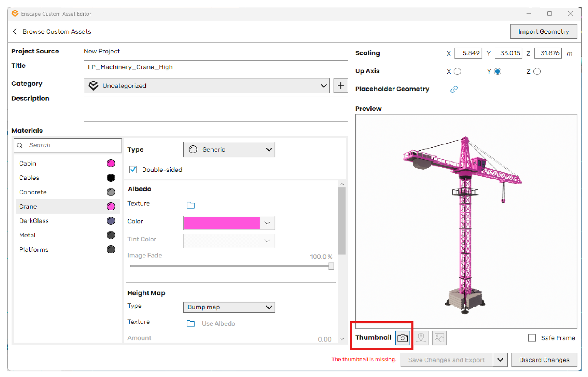
Task: Go back via Browse Custom Assets arrow
Action: [x=15, y=31]
